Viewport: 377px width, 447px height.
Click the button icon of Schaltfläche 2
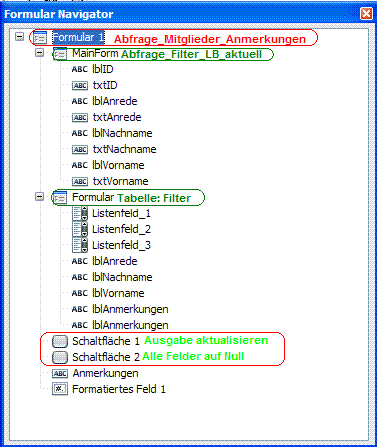(x=60, y=357)
